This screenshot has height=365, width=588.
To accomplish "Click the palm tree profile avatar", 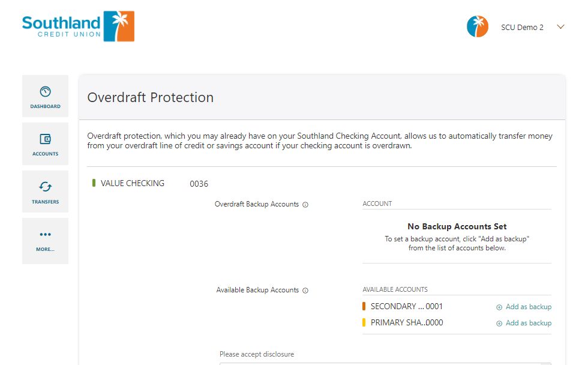I will click(x=478, y=26).
